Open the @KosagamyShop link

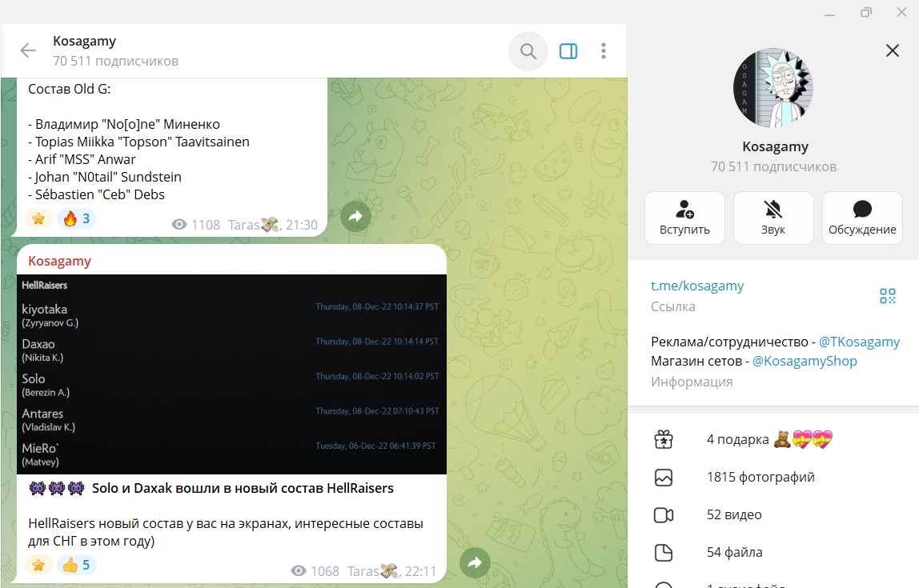tap(805, 362)
